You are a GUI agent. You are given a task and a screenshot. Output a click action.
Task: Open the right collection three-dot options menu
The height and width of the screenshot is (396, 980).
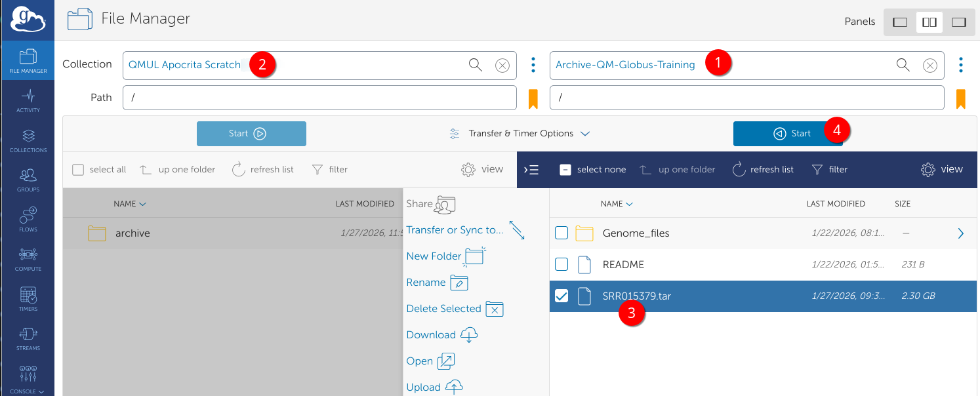click(961, 65)
